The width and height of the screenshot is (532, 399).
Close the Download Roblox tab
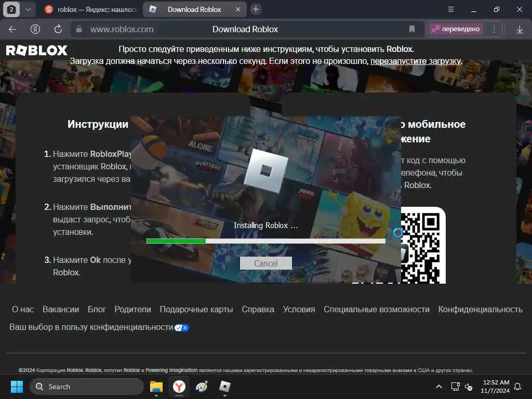click(238, 9)
